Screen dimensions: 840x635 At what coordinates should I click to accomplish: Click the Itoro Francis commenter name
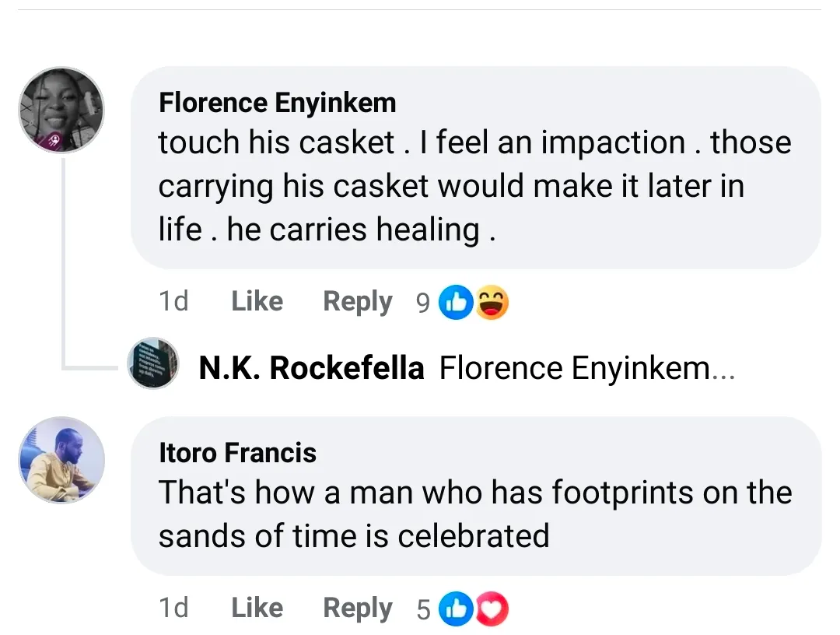pyautogui.click(x=237, y=452)
